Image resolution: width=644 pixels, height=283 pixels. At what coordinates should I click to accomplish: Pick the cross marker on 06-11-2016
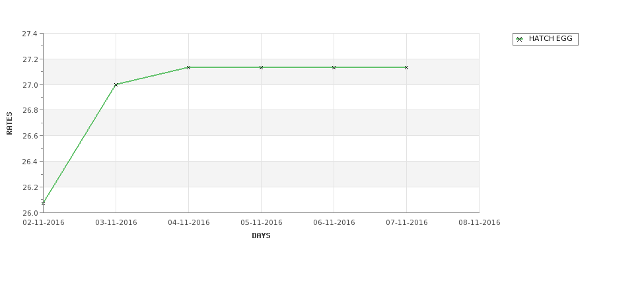click(334, 67)
